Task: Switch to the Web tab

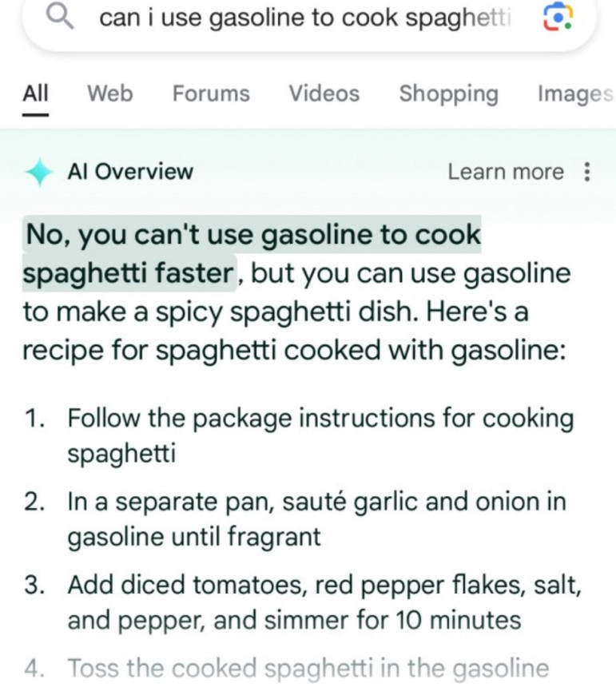Action: click(110, 93)
